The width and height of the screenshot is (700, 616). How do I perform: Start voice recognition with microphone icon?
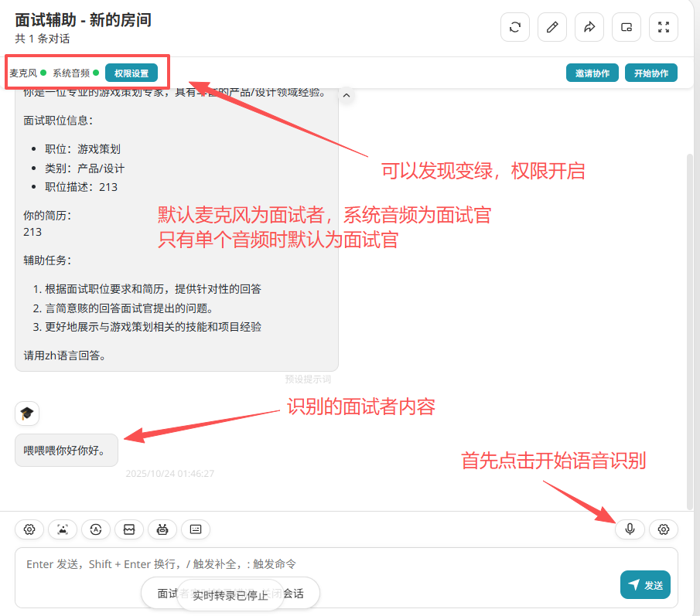[x=630, y=529]
